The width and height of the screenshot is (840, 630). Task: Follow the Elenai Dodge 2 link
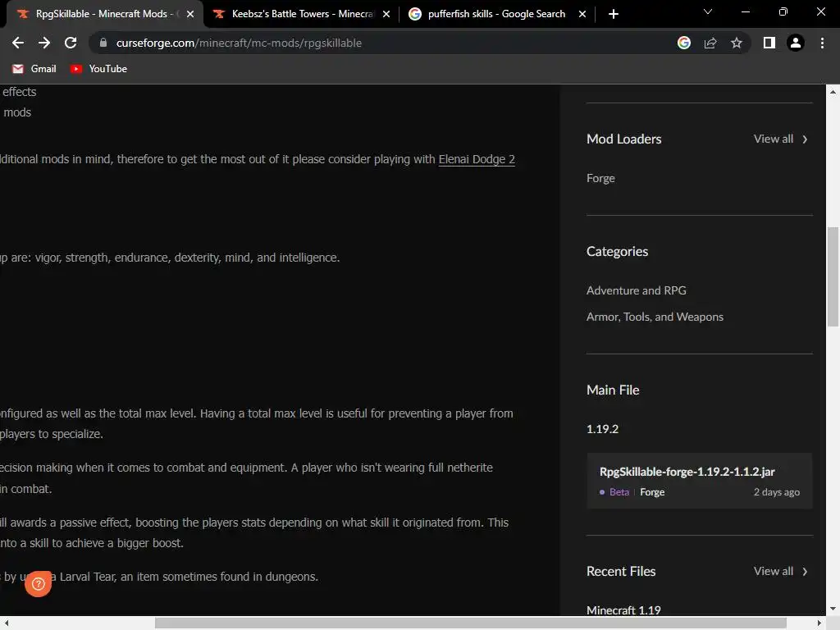click(477, 159)
